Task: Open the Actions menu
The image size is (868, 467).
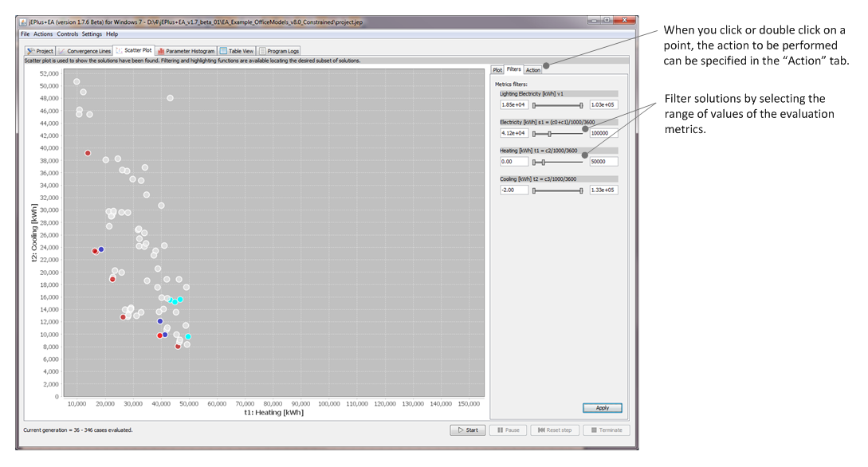Action: [x=43, y=34]
